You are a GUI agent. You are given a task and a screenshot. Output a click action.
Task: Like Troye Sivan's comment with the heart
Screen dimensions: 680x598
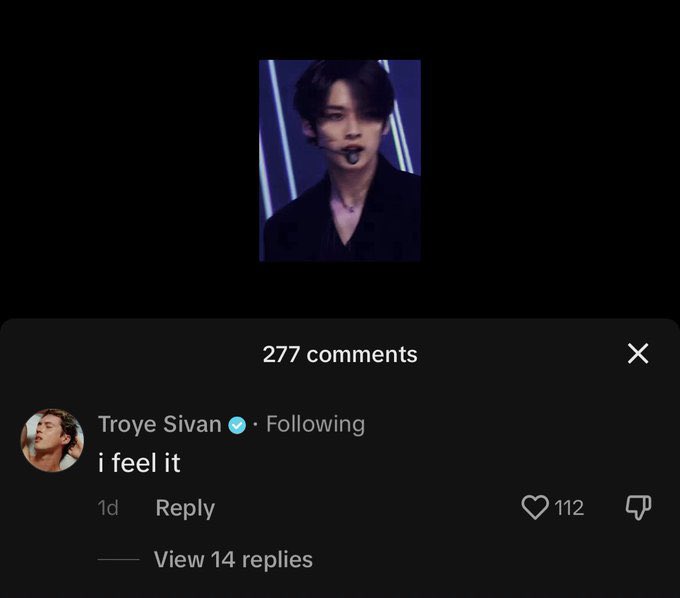(x=535, y=507)
